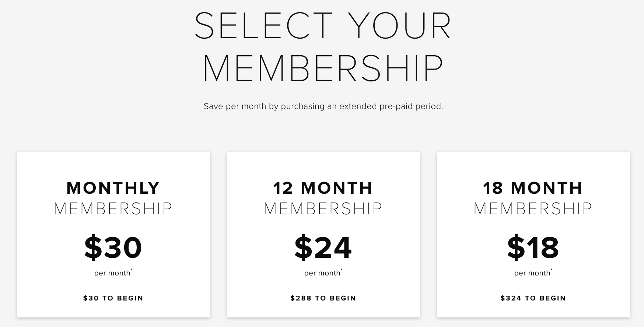The image size is (644, 327).
Task: Select the "MONTHLY" plan title
Action: pos(113,188)
